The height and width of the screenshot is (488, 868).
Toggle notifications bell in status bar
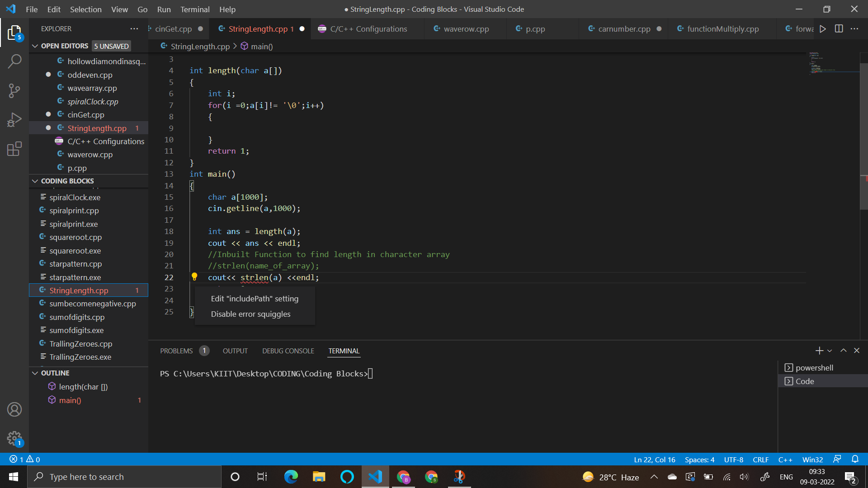(855, 459)
